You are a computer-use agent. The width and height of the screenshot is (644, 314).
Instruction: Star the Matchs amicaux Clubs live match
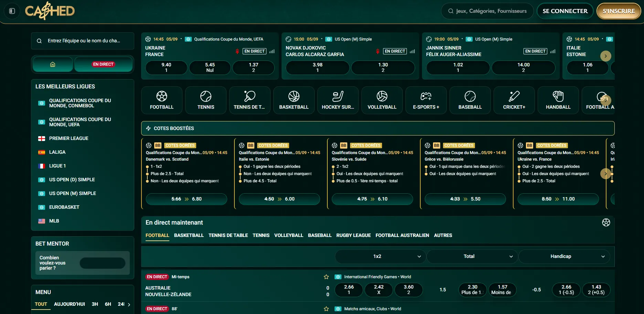click(326, 309)
